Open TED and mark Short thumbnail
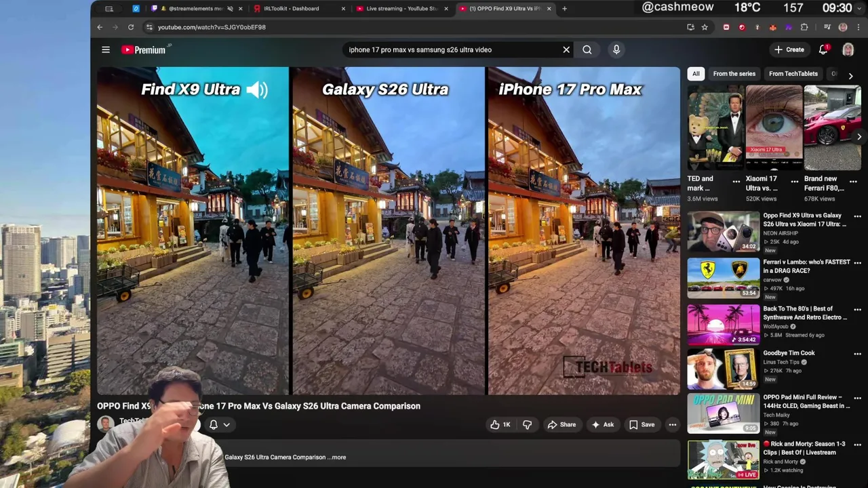Screen dimensions: 868x488 pyautogui.click(x=715, y=127)
